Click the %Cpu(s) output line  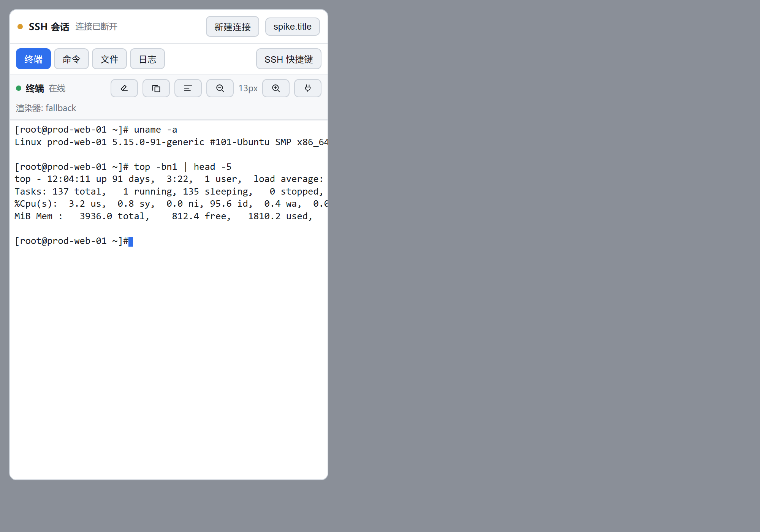[171, 204]
